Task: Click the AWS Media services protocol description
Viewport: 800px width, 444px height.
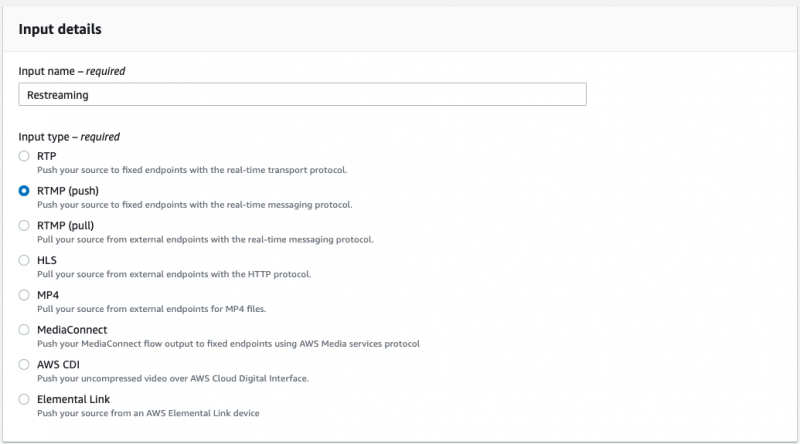Action: click(228, 343)
